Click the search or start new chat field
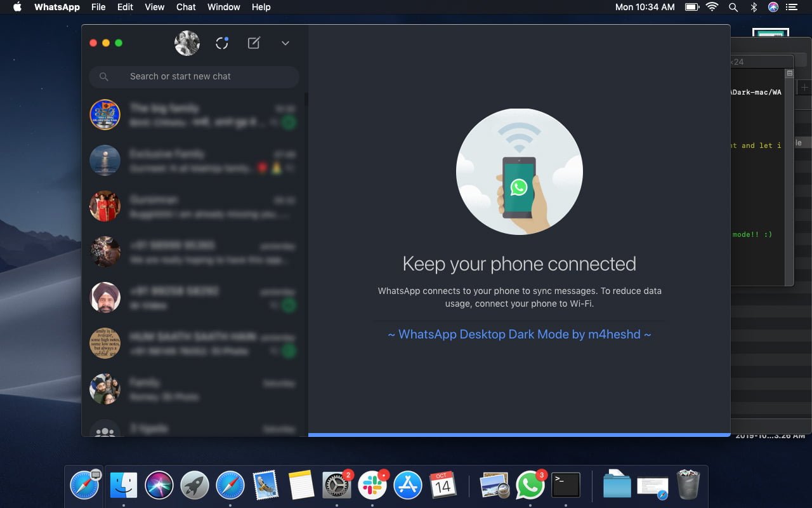The image size is (812, 508). 194,76
